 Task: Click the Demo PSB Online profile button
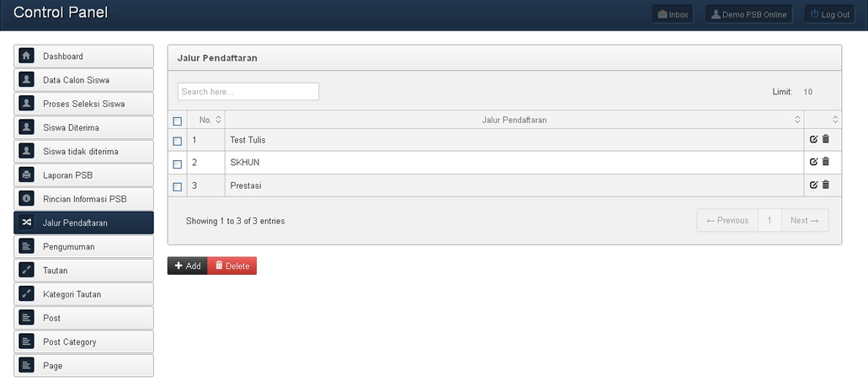pos(749,14)
